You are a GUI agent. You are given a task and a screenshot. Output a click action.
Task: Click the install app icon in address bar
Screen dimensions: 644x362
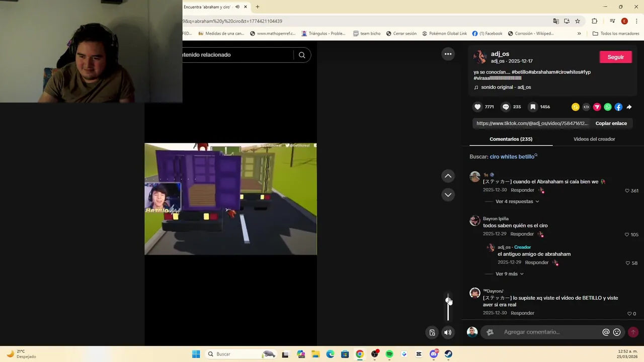coord(567,21)
